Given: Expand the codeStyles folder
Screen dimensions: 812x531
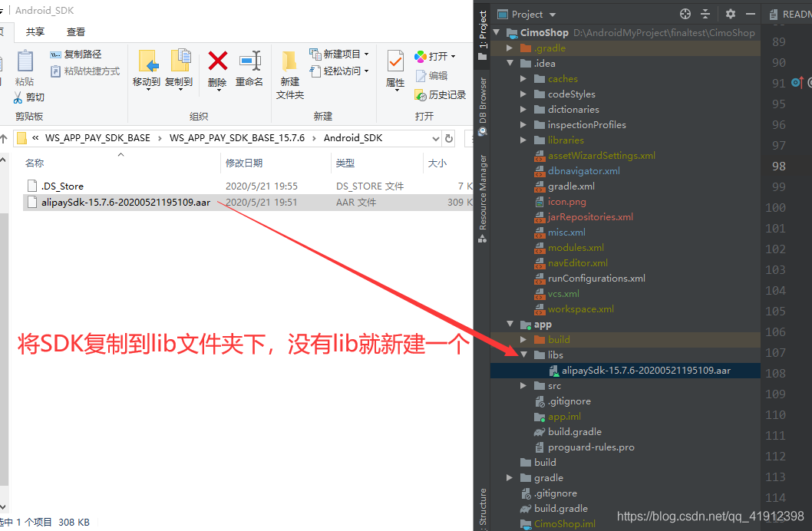Looking at the screenshot, I should tap(523, 94).
